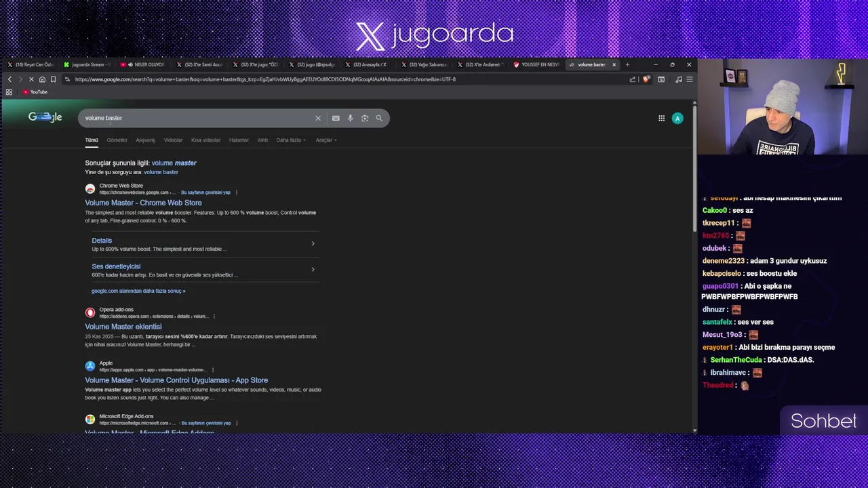Open the browser main menu hamburger icon

[689, 79]
